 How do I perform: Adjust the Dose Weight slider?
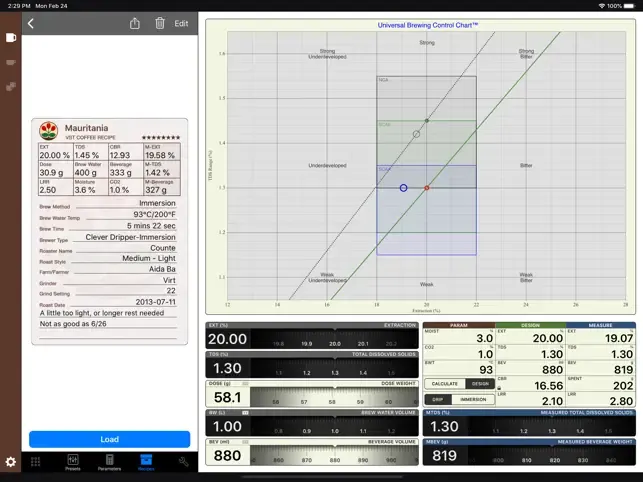point(335,397)
